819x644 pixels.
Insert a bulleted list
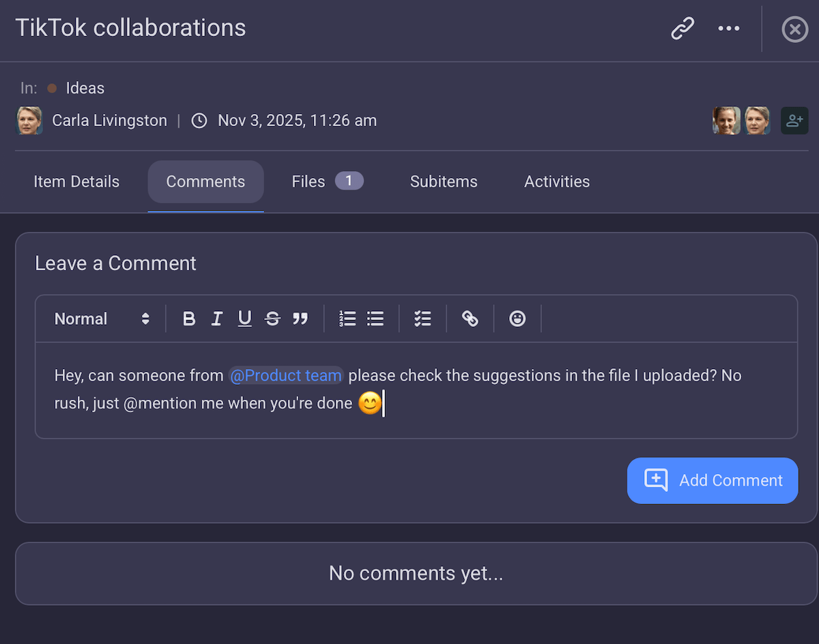click(x=375, y=318)
